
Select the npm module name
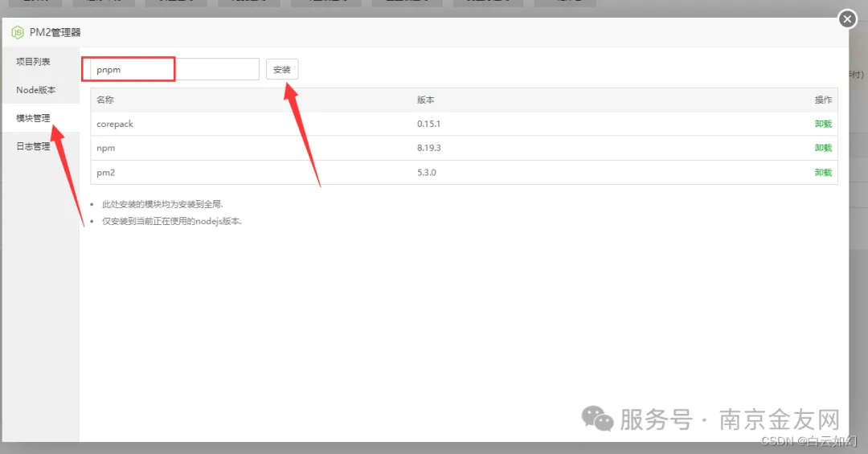(106, 148)
